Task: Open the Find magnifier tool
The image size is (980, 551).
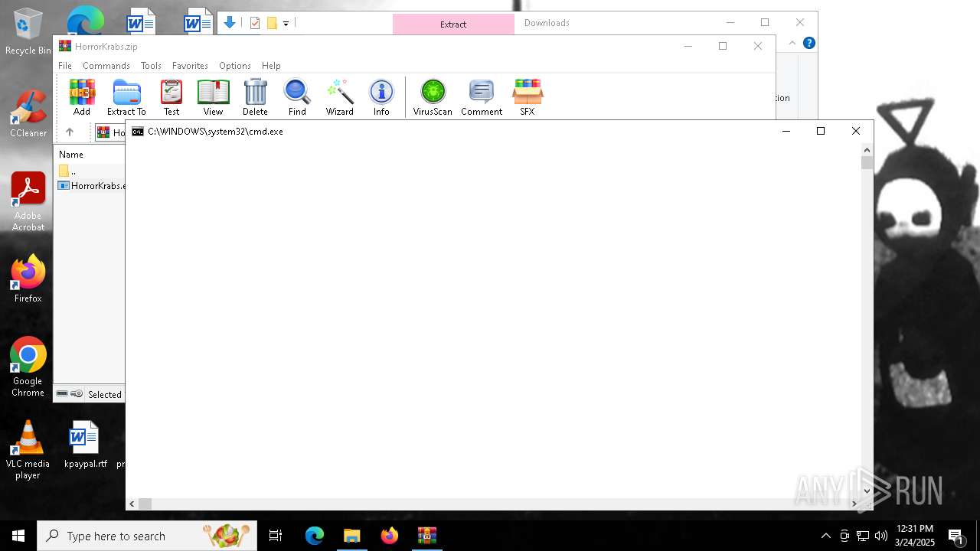Action: pyautogui.click(x=297, y=97)
